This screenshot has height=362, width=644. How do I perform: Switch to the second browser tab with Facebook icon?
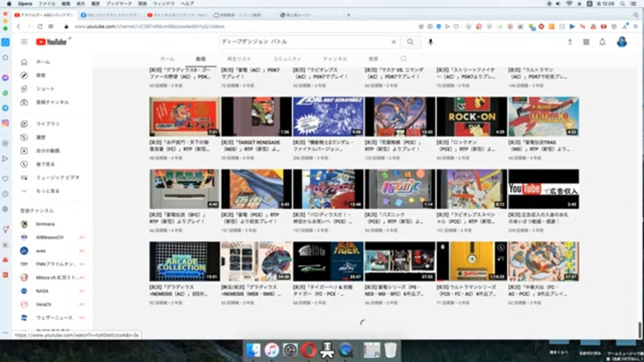pos(111,15)
